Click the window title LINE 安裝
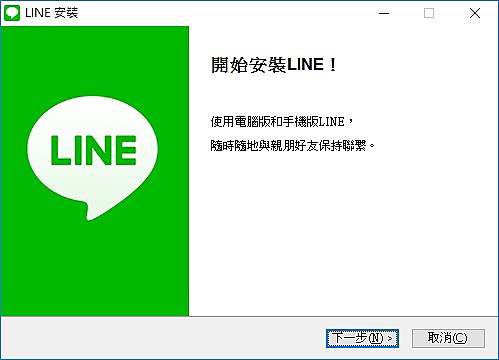Screen dimensions: 499x360 (52, 13)
